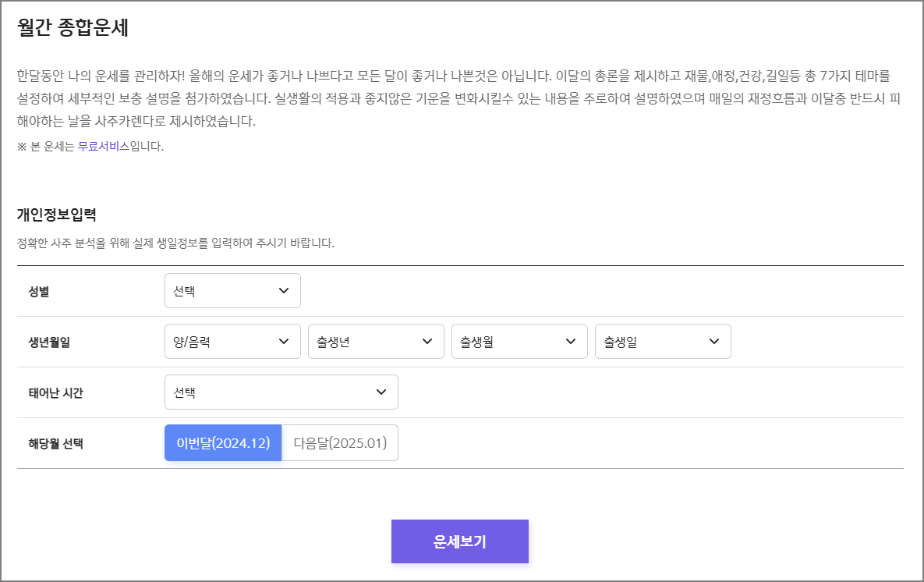The width and height of the screenshot is (924, 582).
Task: Open the birth year dropdown
Action: pyautogui.click(x=374, y=341)
